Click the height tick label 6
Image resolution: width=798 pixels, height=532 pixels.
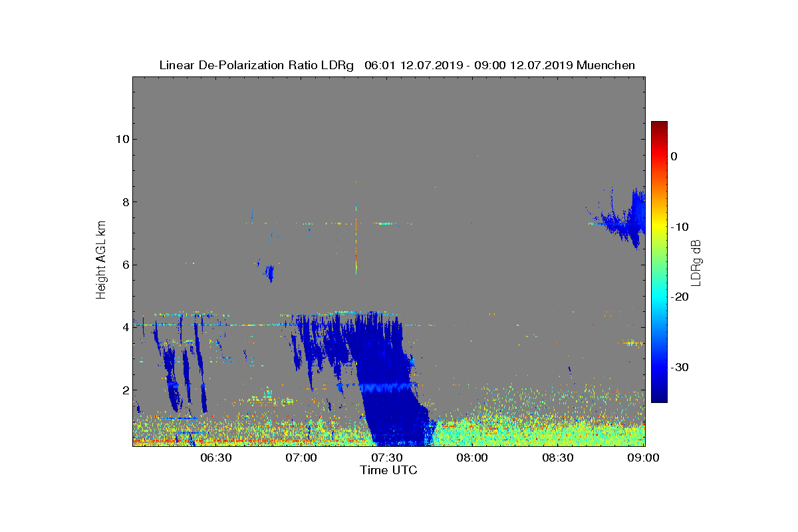(124, 265)
